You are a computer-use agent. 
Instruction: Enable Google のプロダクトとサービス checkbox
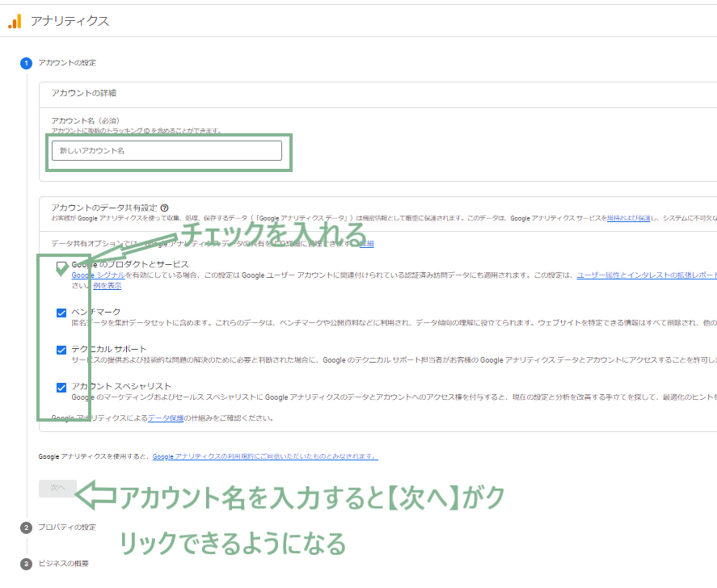61,266
